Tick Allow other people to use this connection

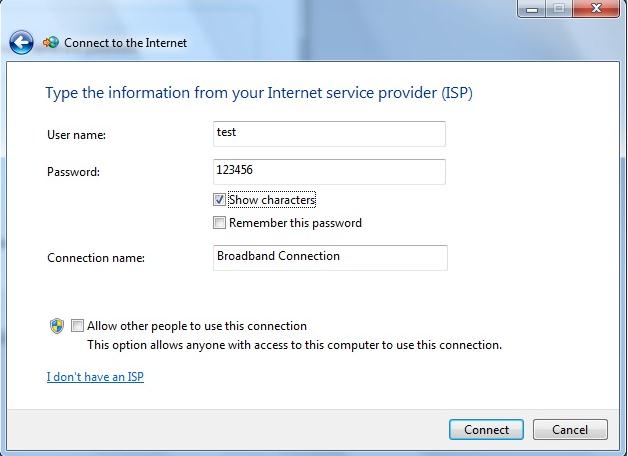[78, 326]
